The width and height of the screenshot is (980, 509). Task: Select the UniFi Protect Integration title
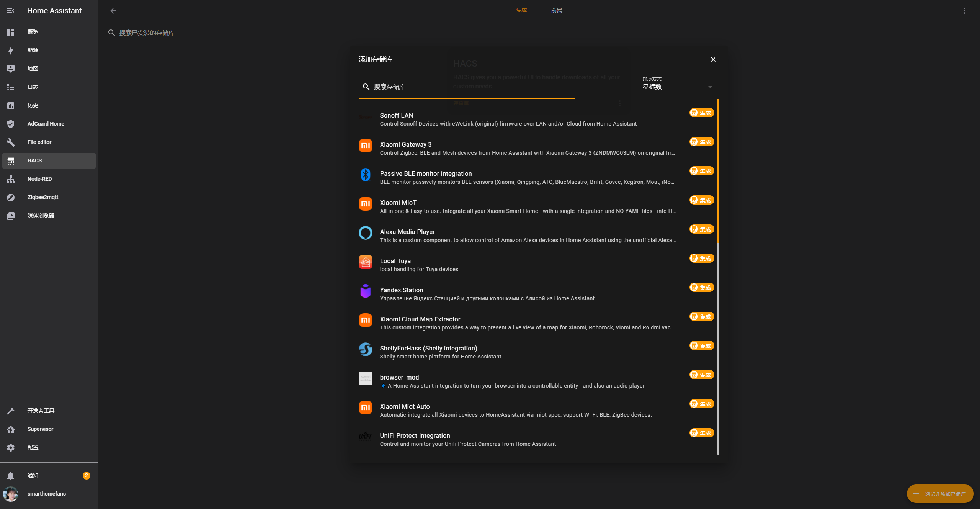pos(415,435)
